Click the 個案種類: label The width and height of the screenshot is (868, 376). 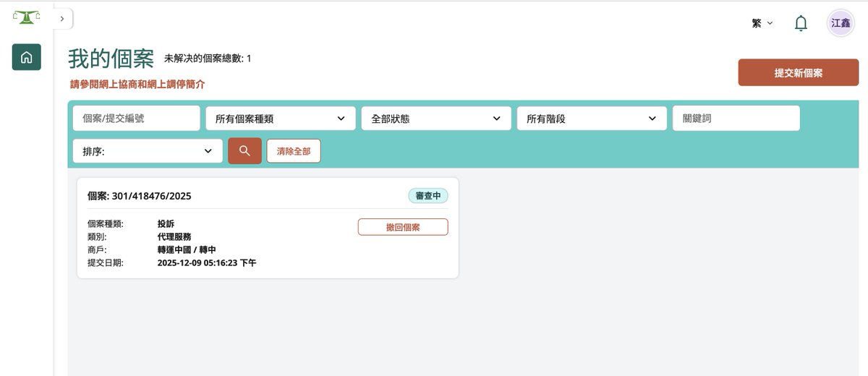tap(106, 224)
